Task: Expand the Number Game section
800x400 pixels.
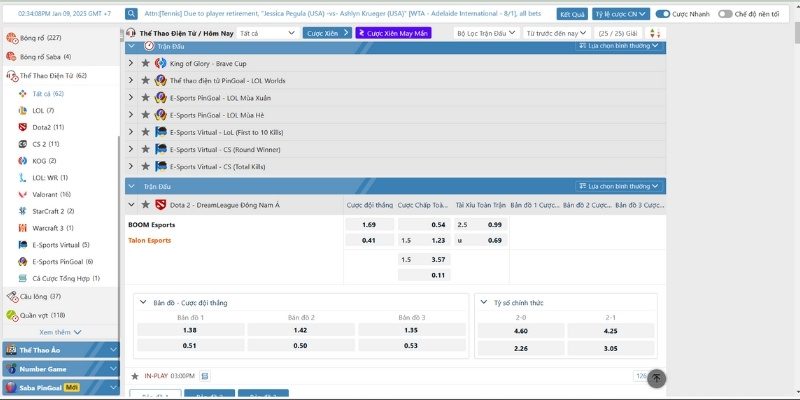Action: coord(61,368)
